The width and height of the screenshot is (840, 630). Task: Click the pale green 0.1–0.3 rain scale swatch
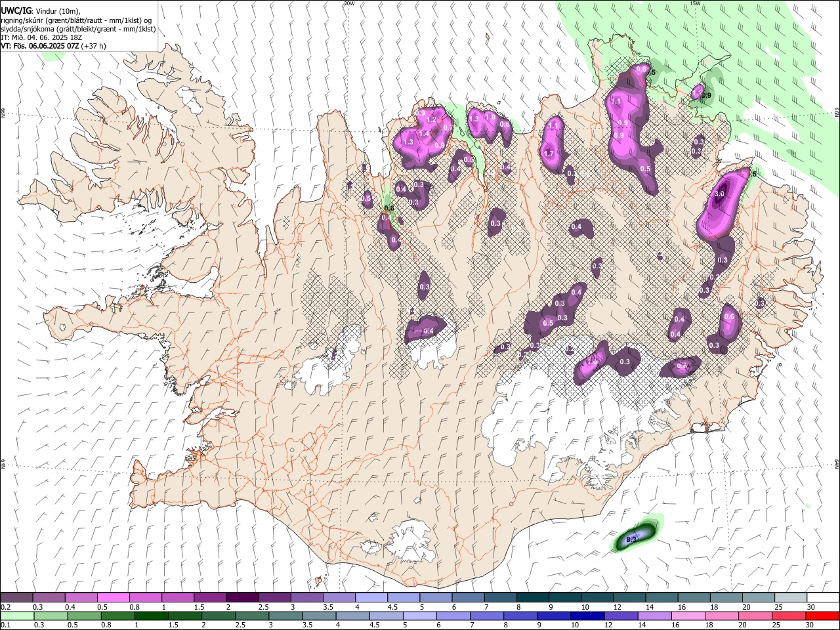17,616
